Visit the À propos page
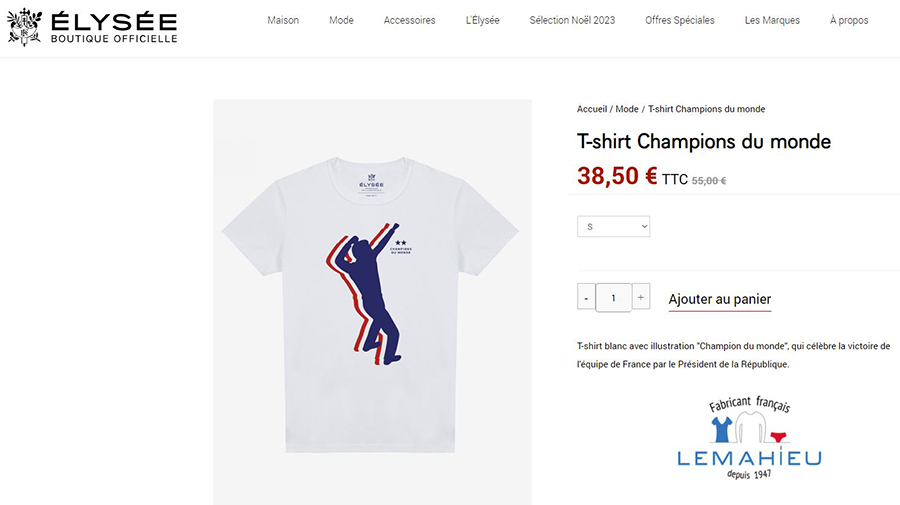 pyautogui.click(x=849, y=21)
